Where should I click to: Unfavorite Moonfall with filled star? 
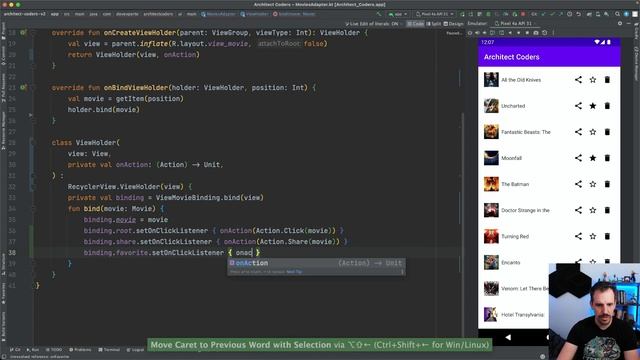pyautogui.click(x=593, y=158)
